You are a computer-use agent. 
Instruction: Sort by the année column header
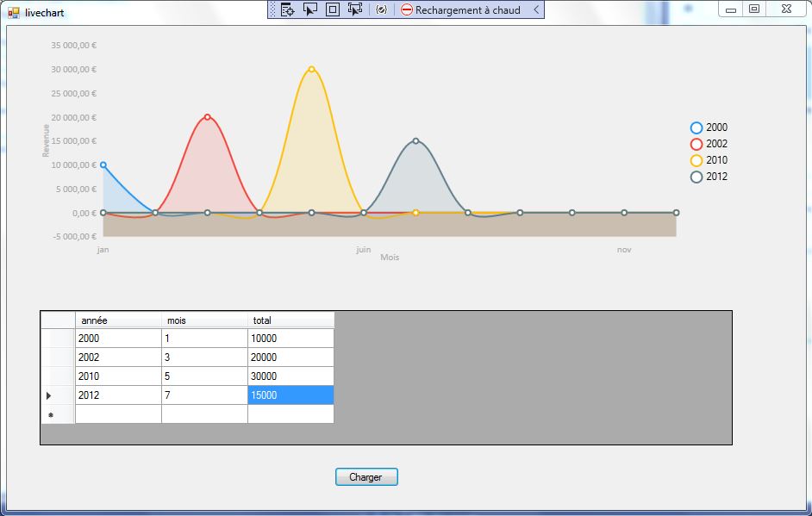tap(118, 320)
